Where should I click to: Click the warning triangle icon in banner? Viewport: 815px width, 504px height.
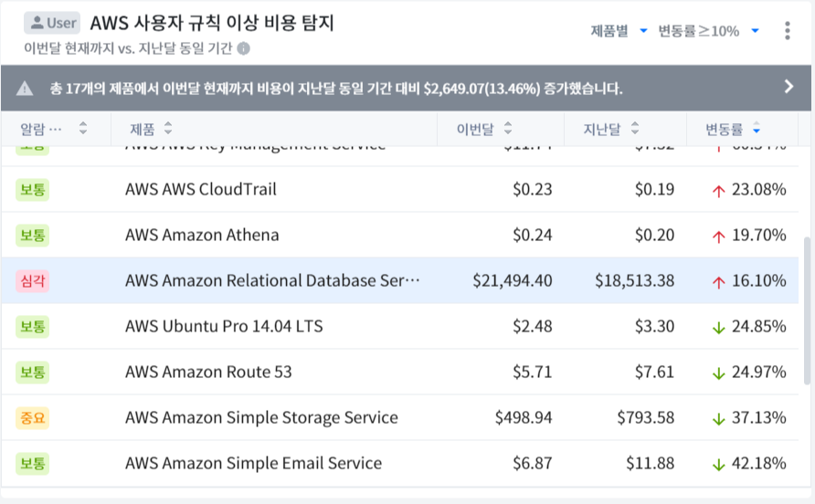25,89
